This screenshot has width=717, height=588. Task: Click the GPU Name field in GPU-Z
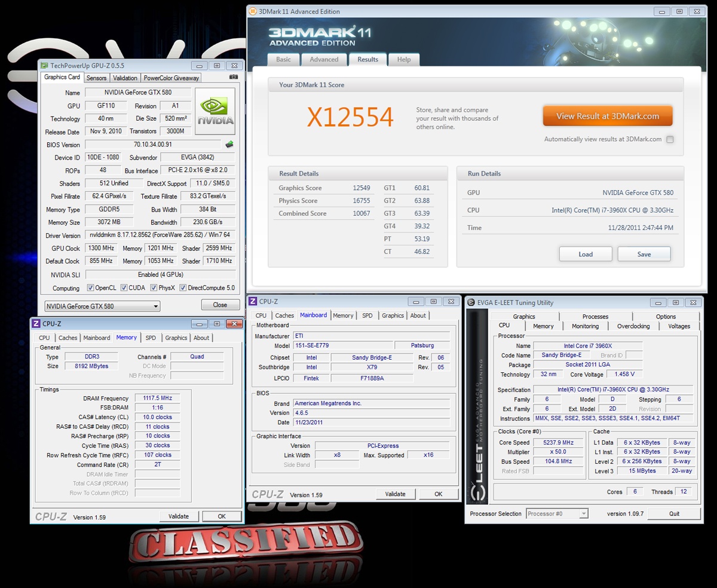(138, 93)
